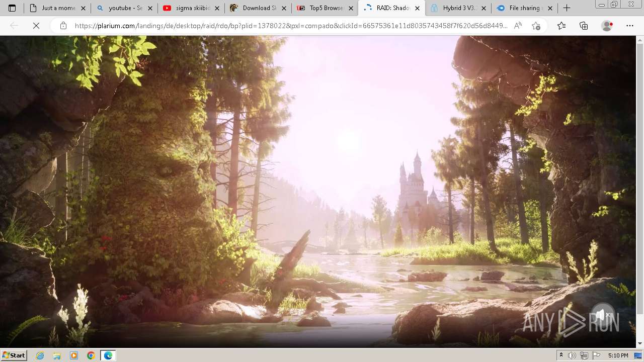Open the Favorites list
This screenshot has width=644, height=362.
561,26
